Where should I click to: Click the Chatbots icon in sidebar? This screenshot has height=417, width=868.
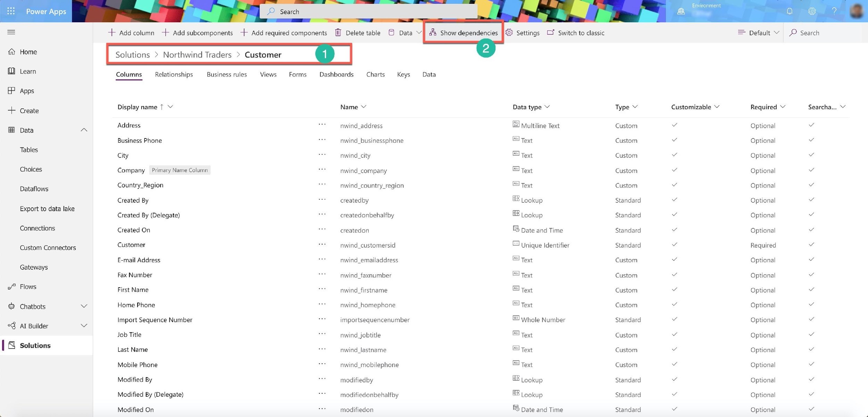pyautogui.click(x=11, y=306)
